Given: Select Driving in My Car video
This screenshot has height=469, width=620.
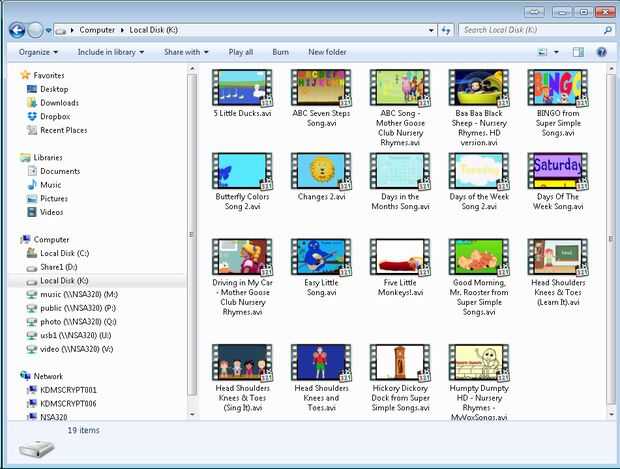Looking at the screenshot, I should 242,277.
